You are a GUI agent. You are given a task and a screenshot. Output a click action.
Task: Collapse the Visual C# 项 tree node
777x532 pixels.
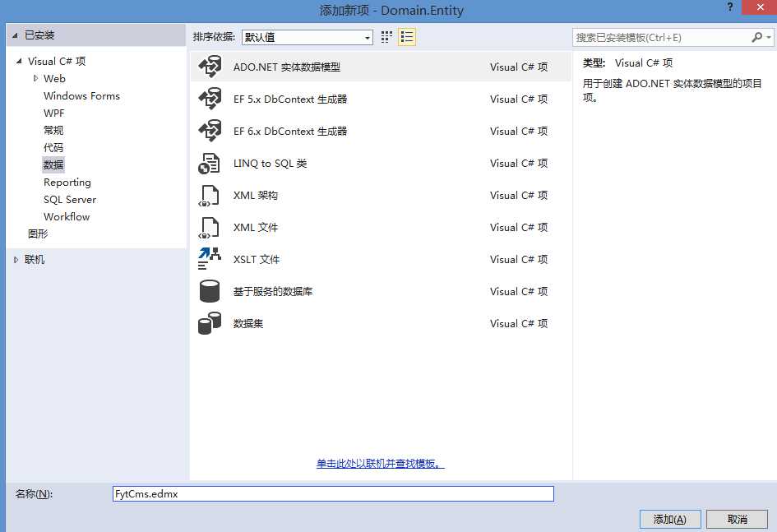coord(19,61)
